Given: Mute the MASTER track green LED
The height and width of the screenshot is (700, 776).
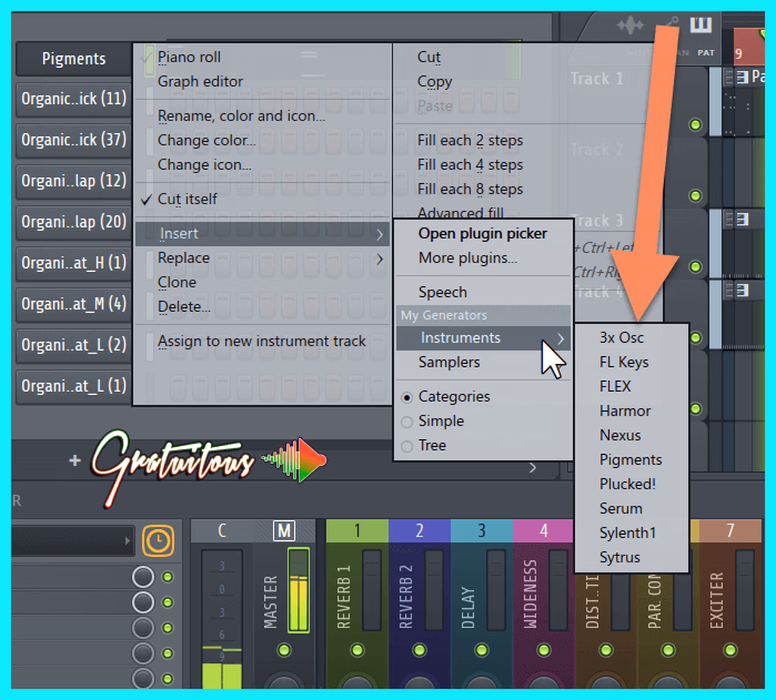Looking at the screenshot, I should (284, 650).
